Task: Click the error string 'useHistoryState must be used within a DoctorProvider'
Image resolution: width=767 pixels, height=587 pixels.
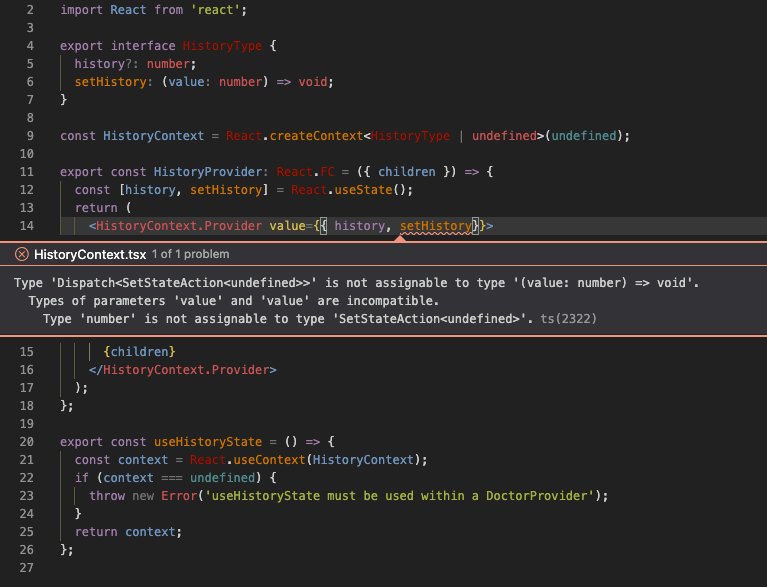Action: coord(399,496)
